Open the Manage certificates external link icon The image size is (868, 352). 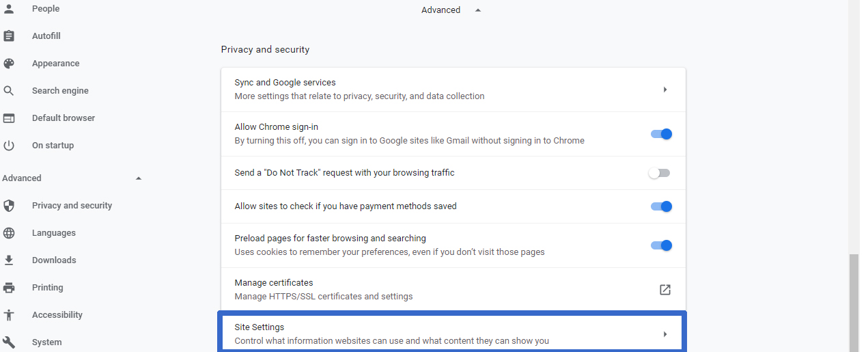(664, 290)
